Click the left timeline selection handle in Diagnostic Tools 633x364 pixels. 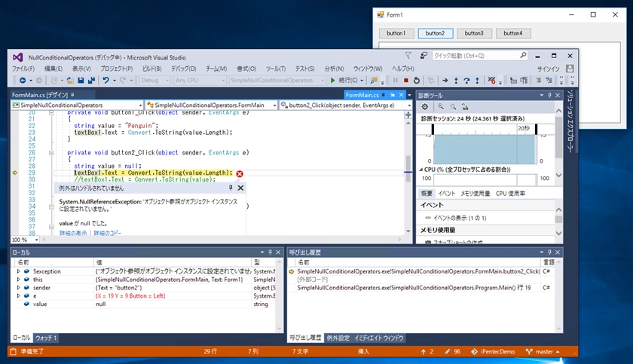coord(433,129)
